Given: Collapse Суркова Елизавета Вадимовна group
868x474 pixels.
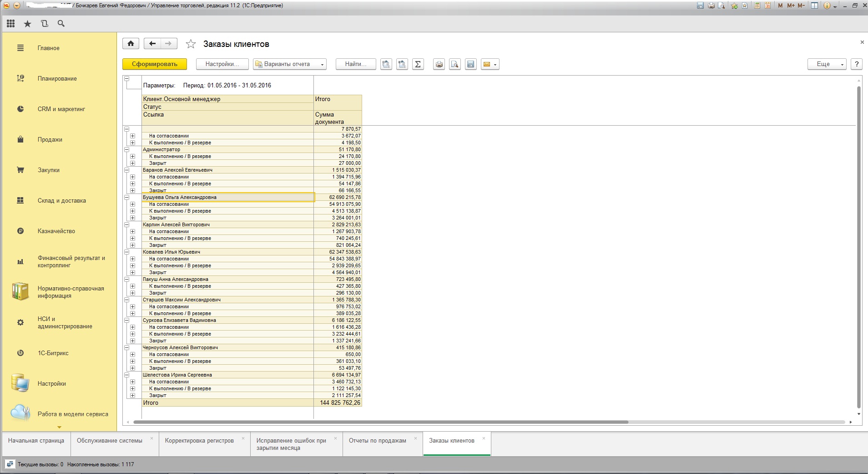Looking at the screenshot, I should 127,320.
